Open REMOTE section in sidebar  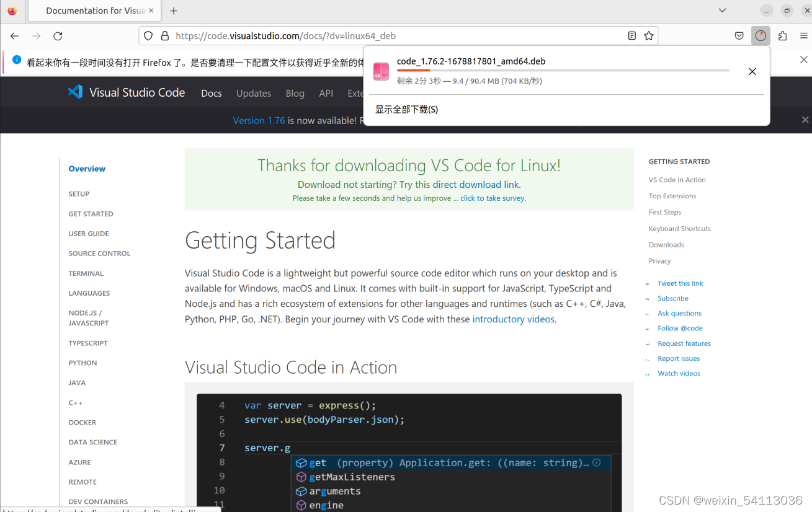[x=83, y=482]
